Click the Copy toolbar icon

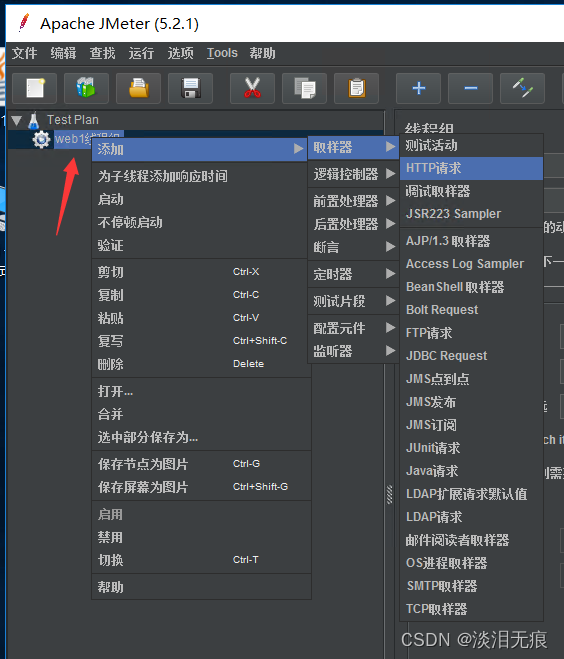(x=304, y=88)
